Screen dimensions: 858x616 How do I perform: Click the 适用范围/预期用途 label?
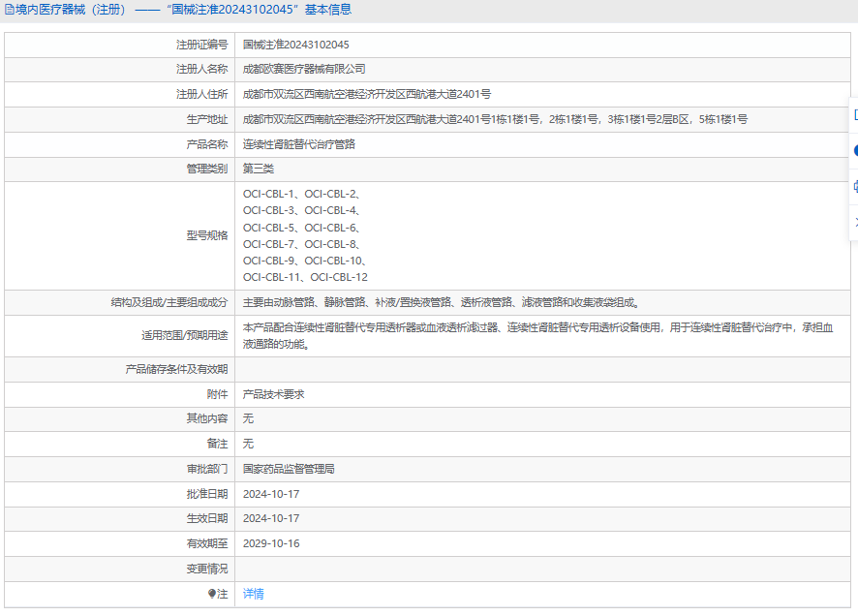click(184, 335)
